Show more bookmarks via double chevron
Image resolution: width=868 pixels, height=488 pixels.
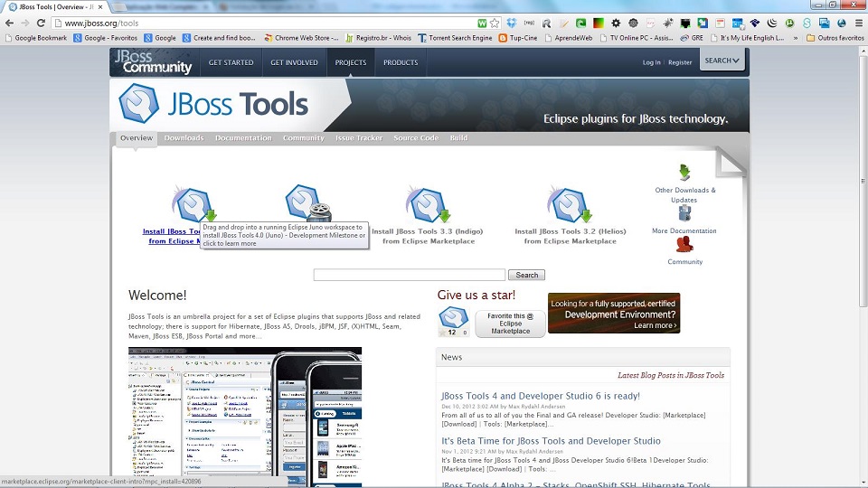click(796, 38)
